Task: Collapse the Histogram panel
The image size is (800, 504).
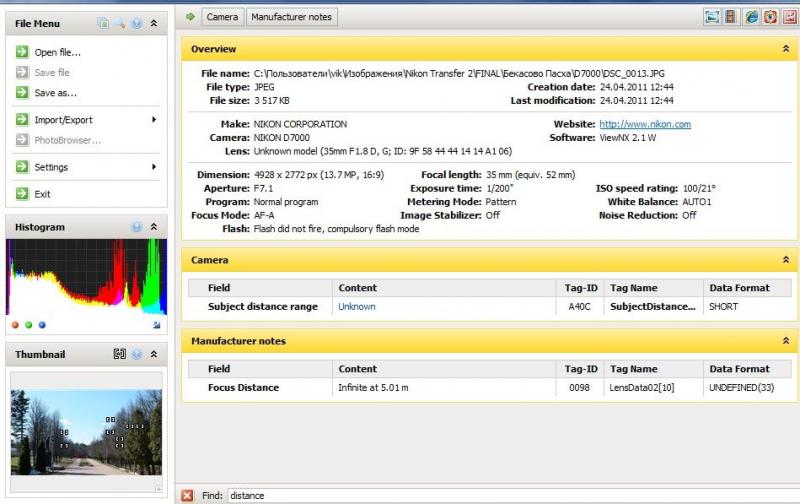Action: coord(154,226)
